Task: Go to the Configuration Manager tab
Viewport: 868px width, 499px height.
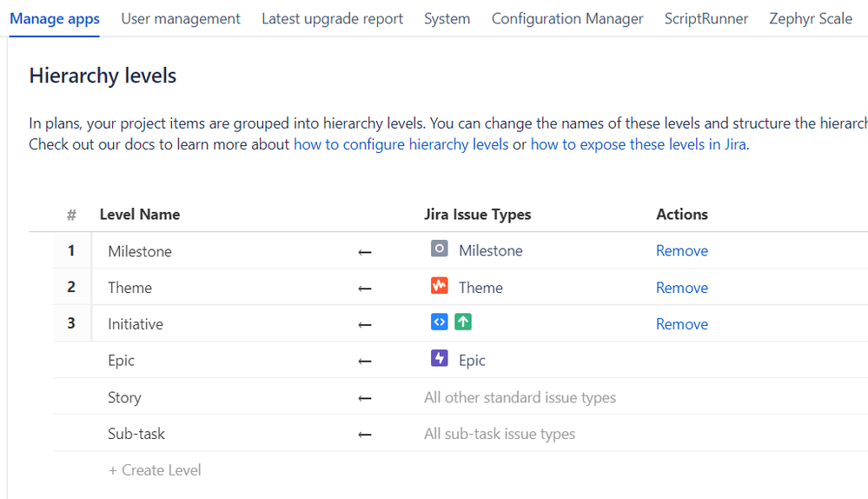Action: point(567,18)
